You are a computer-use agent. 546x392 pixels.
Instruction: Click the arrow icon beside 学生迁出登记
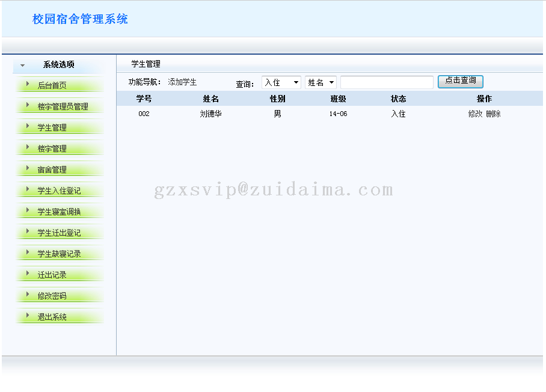(x=28, y=231)
